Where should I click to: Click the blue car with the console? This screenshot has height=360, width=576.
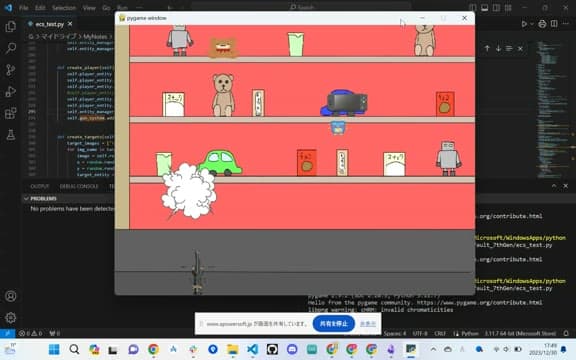pos(344,103)
